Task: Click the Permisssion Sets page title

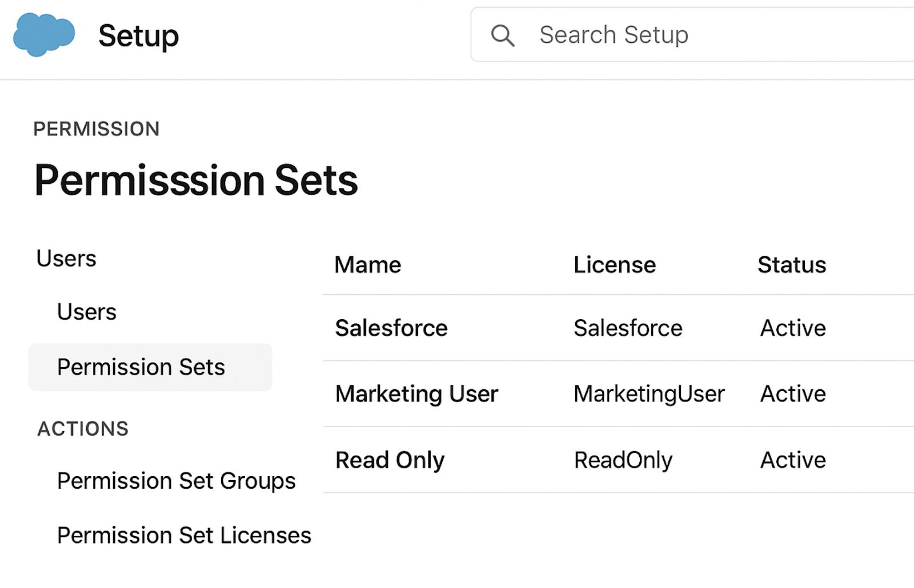Action: pyautogui.click(x=196, y=180)
